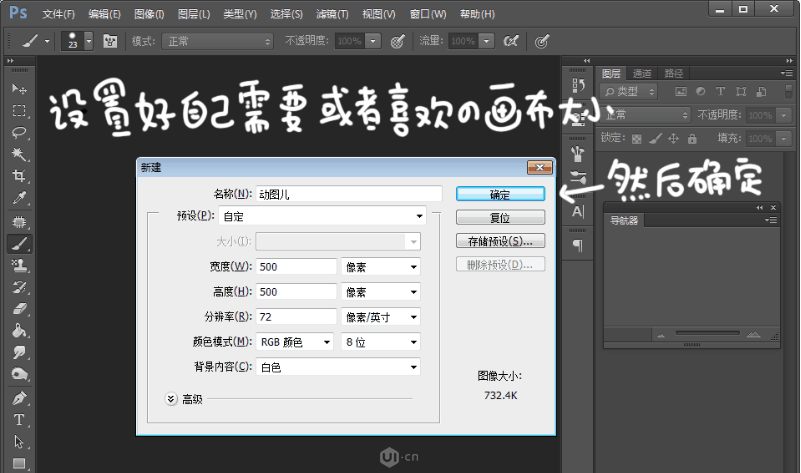Click the 存储预设 button
Viewport: 801px width, 473px height.
tap(500, 241)
